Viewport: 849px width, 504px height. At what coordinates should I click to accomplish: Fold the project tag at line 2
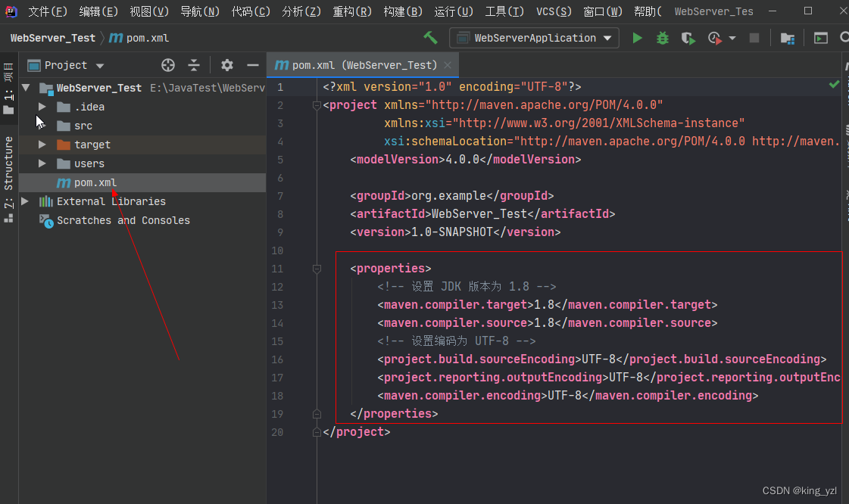317,105
